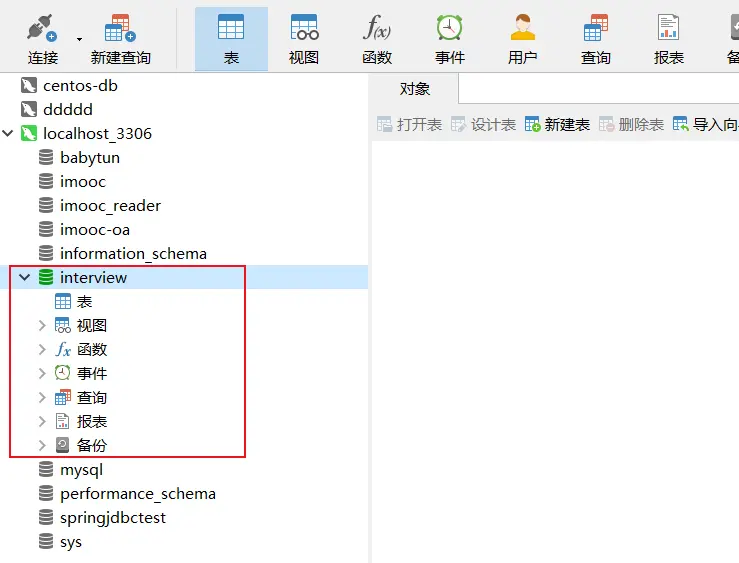This screenshot has height=563, width=739.
Task: Expand the 备份 node under interview
Action: pos(42,446)
